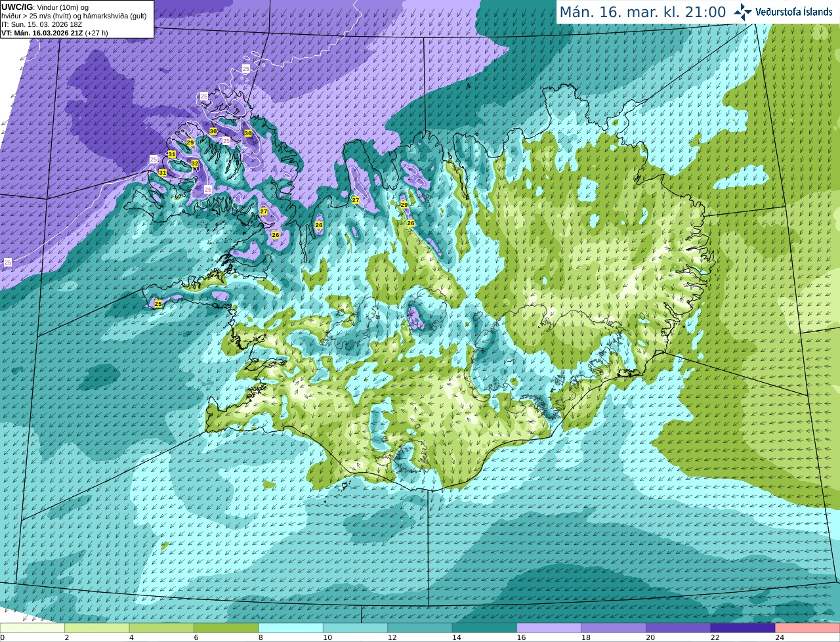Click the legend scale value 0

3,637
